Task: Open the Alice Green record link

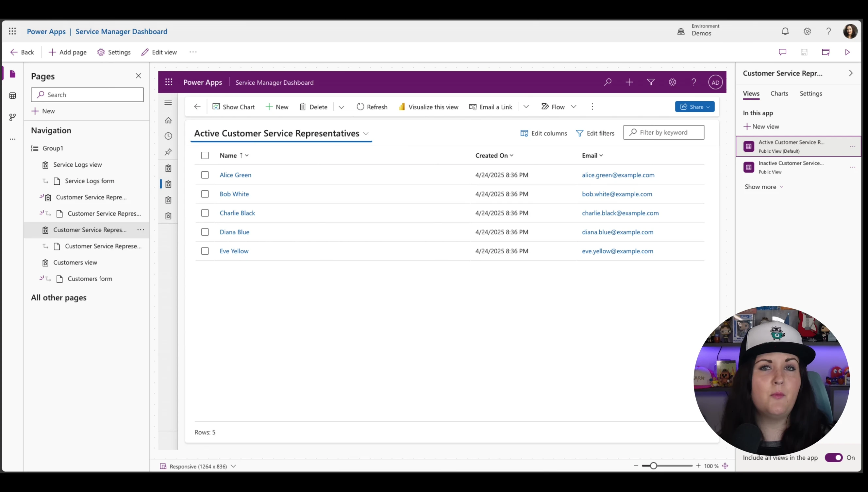Action: point(235,175)
